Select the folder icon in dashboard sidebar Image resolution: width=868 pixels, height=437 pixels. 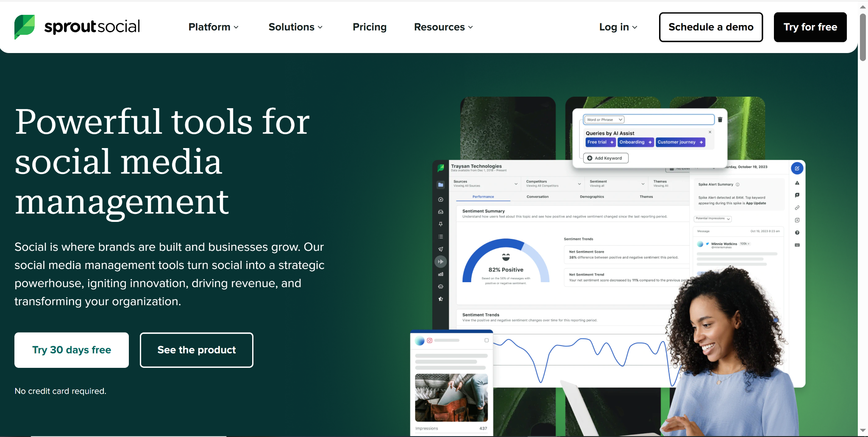(441, 185)
